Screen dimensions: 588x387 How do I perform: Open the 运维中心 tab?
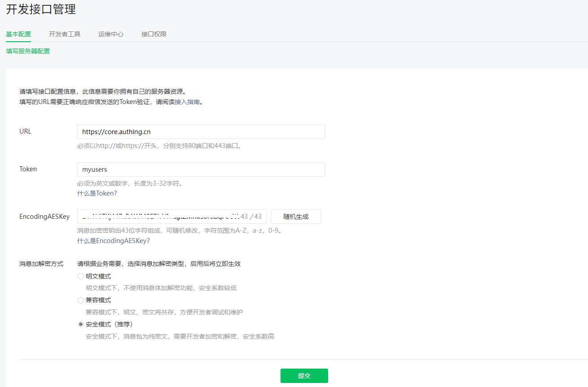111,34
